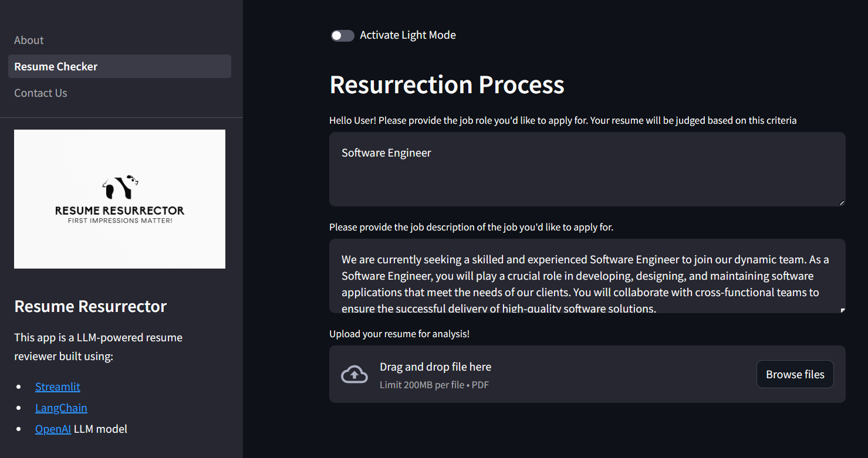The height and width of the screenshot is (458, 868).
Task: Go to the Contact Us page
Action: (40, 93)
